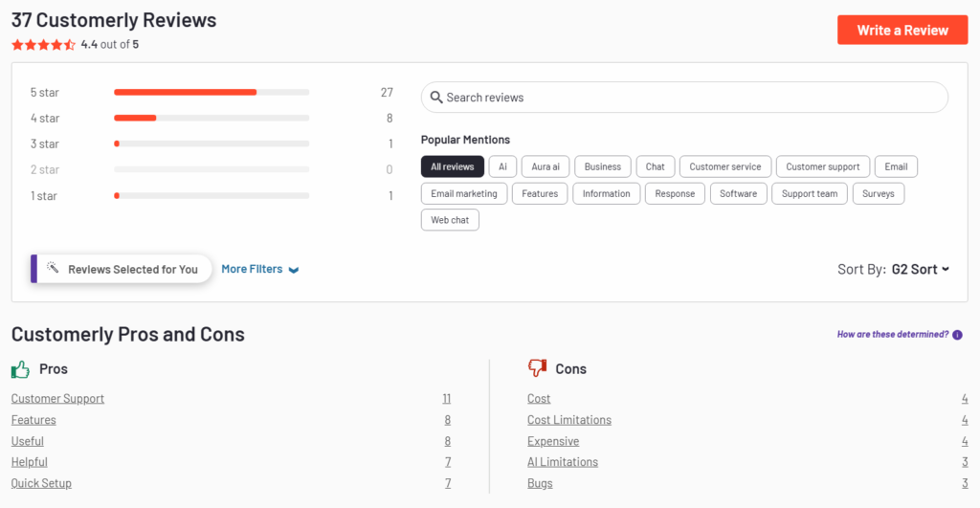Open the 'How are these determined?' link

tap(893, 334)
